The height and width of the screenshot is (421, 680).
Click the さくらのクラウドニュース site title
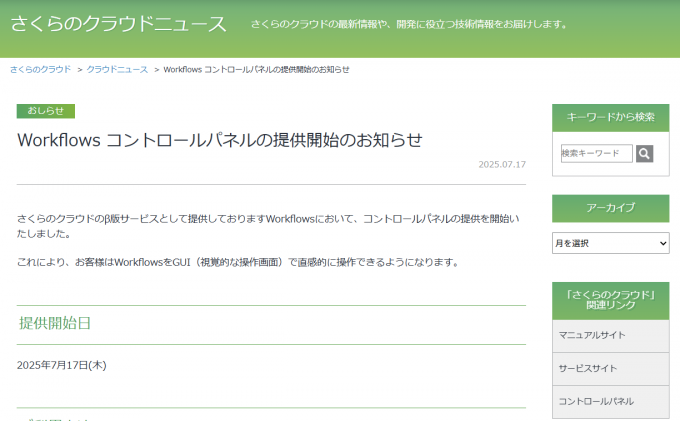[x=118, y=23]
